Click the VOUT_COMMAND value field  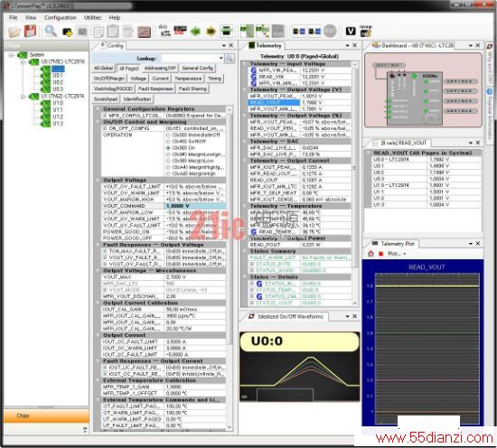click(x=195, y=206)
